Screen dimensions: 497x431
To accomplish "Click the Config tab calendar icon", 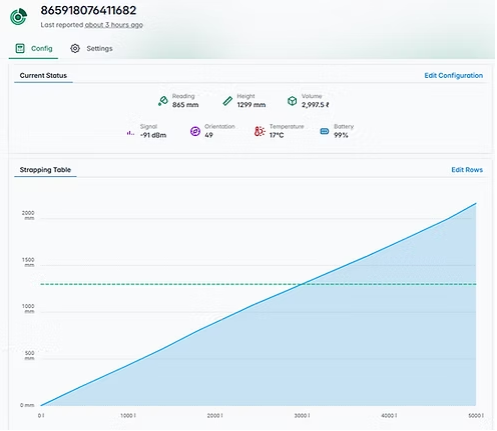I will [20, 48].
